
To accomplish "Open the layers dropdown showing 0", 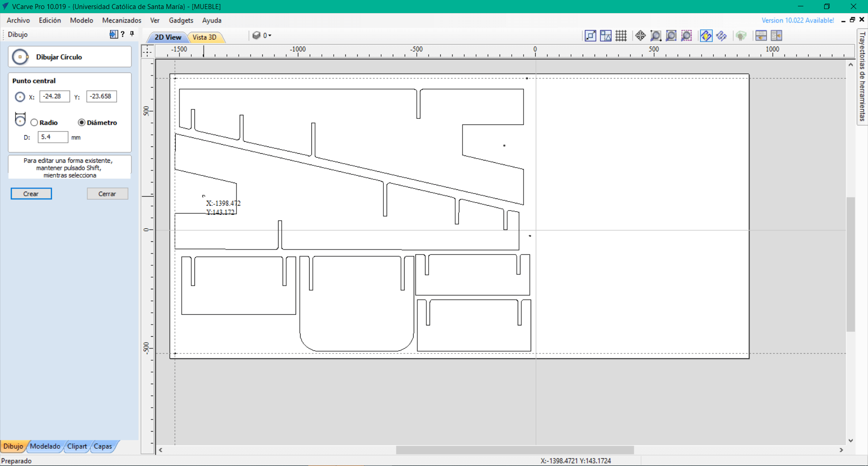I will pyautogui.click(x=262, y=35).
